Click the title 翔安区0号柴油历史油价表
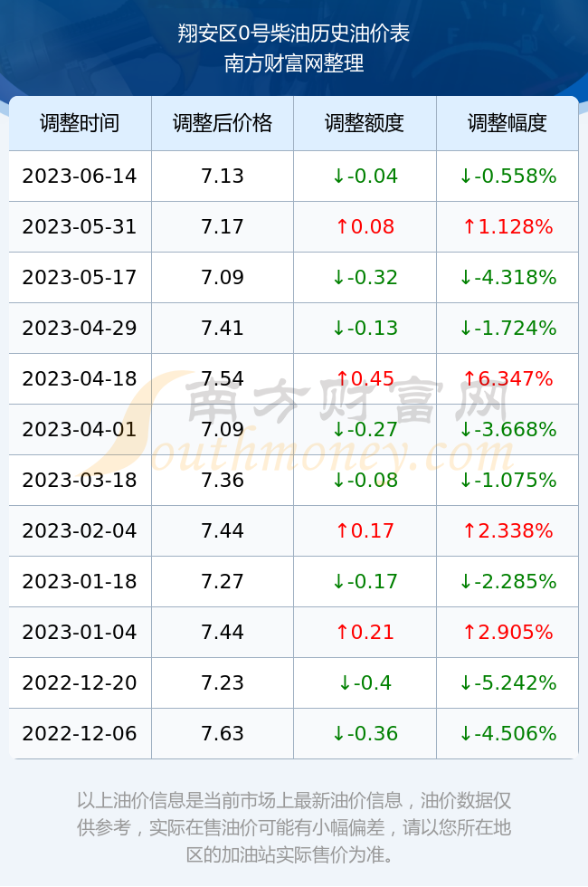This screenshot has height=887, width=588. tap(293, 33)
